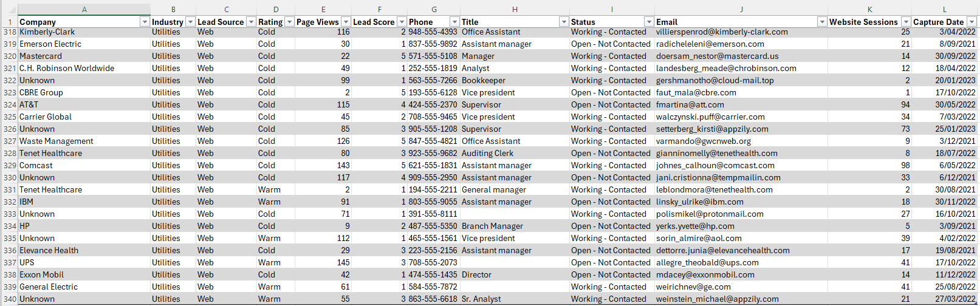Select the Sr. Analyst title cell
This screenshot has width=980, height=306.
[515, 299]
